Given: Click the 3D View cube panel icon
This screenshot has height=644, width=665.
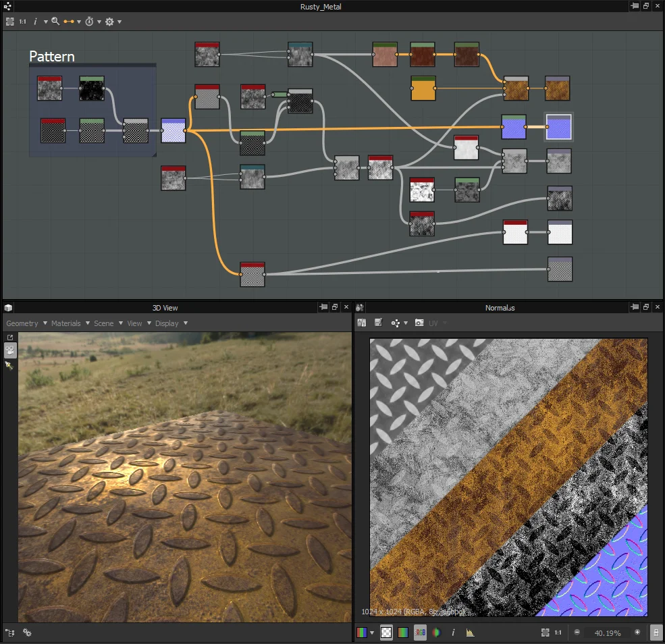Looking at the screenshot, I should 8,308.
